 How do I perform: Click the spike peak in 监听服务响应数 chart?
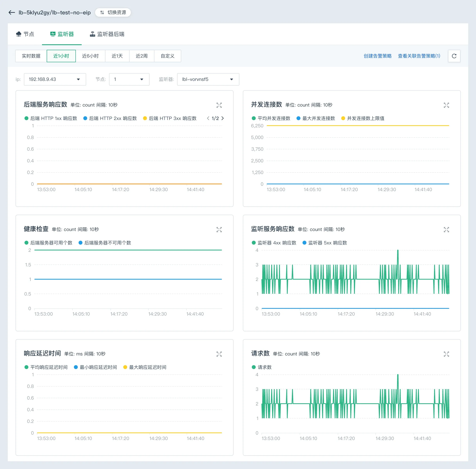(x=398, y=250)
